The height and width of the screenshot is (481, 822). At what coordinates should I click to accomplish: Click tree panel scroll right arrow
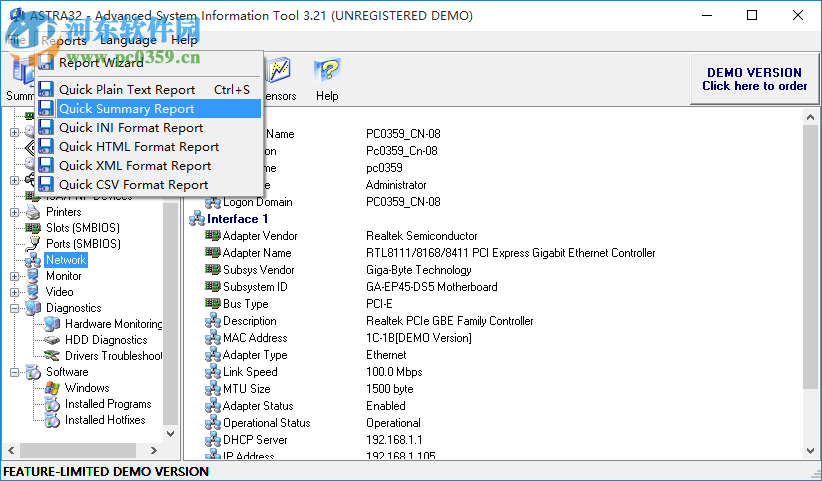tap(154, 450)
